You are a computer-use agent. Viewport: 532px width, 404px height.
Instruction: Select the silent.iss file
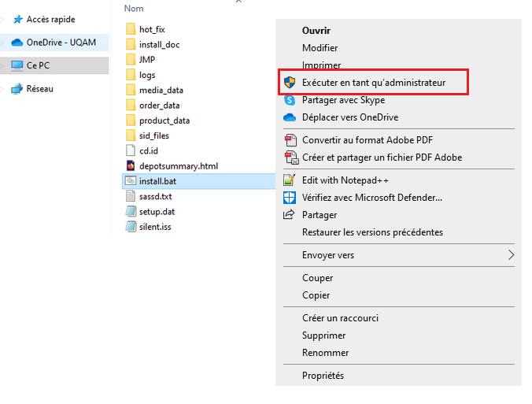[154, 227]
